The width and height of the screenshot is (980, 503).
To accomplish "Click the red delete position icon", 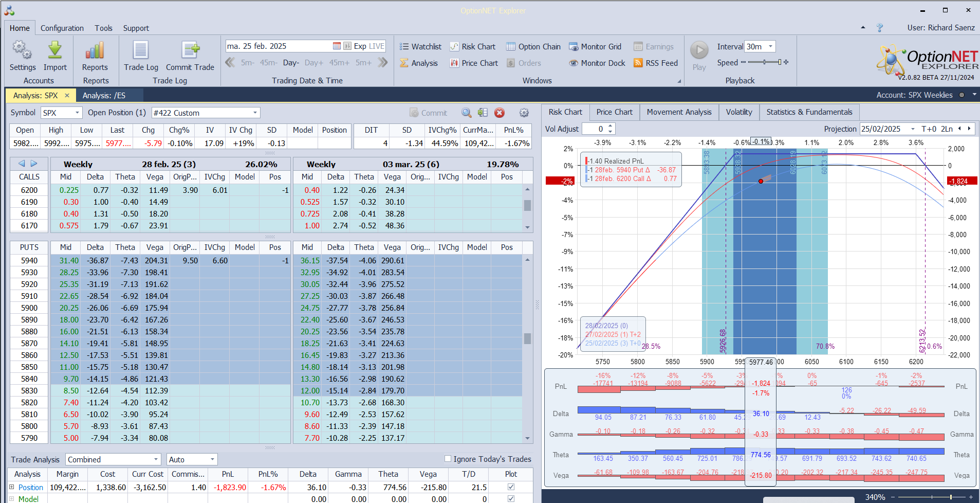I will click(x=500, y=113).
